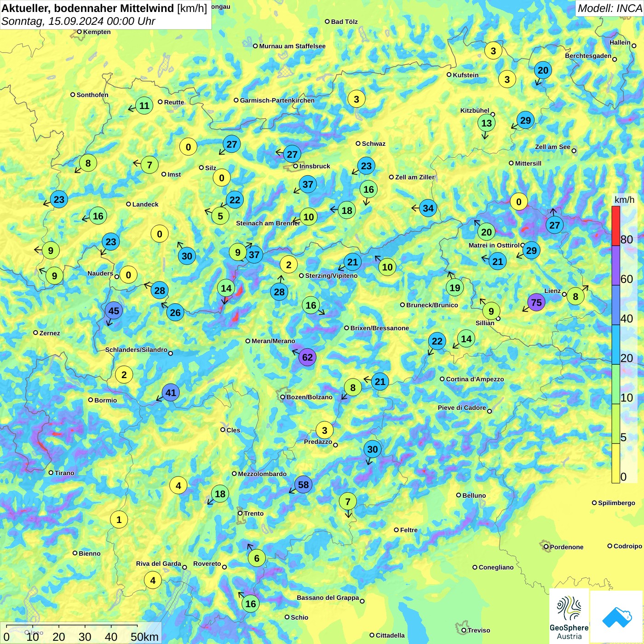This screenshot has height=644, width=644.
Task: Select the cyan 20–40 km/h legend color
Action: [x=615, y=345]
